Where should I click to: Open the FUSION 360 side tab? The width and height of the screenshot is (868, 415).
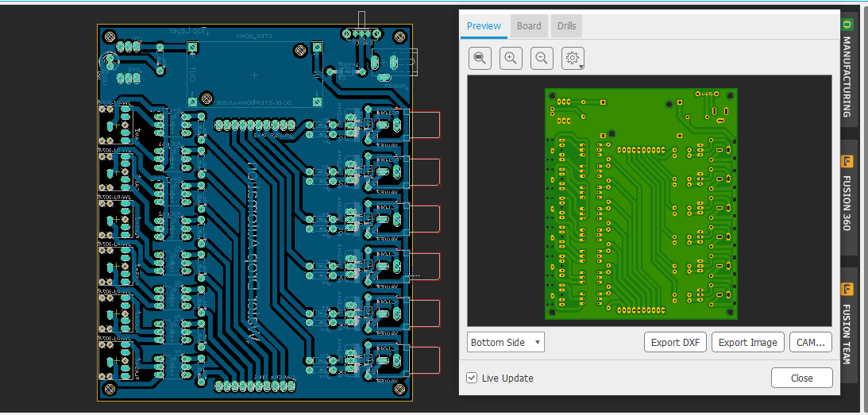847,203
